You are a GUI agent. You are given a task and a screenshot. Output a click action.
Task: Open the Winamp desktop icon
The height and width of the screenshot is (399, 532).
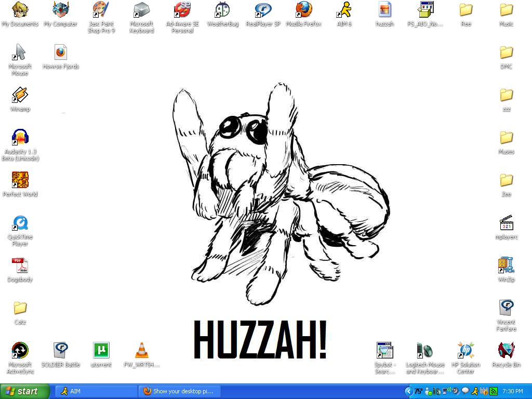20,95
